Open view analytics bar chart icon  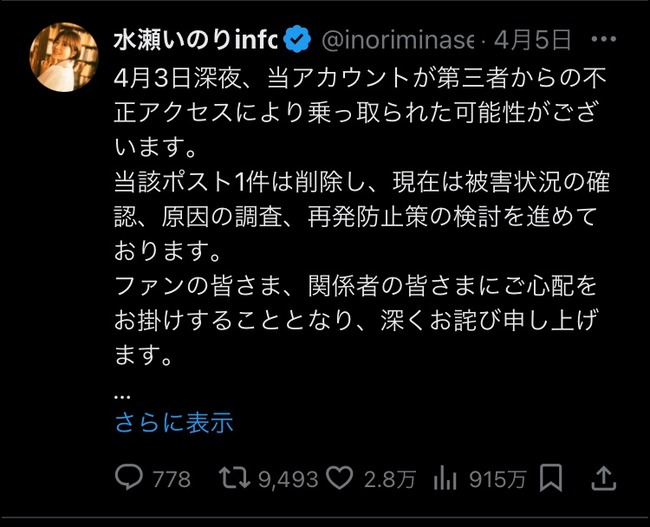(445, 478)
